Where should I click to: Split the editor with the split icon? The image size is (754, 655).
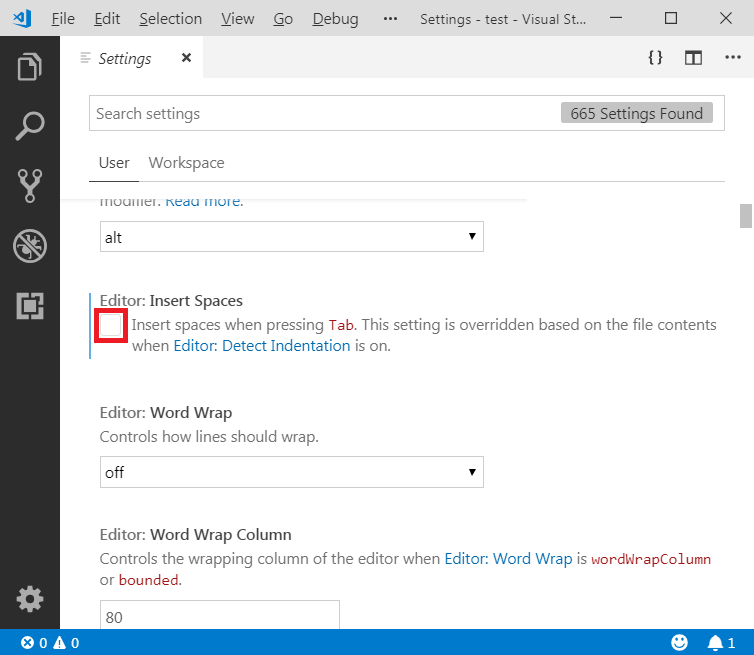(693, 58)
